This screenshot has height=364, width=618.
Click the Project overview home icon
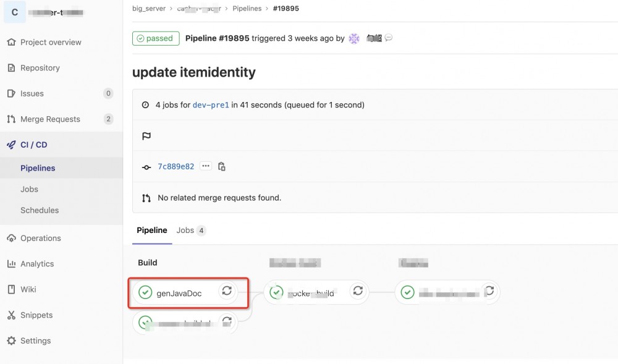coord(11,43)
